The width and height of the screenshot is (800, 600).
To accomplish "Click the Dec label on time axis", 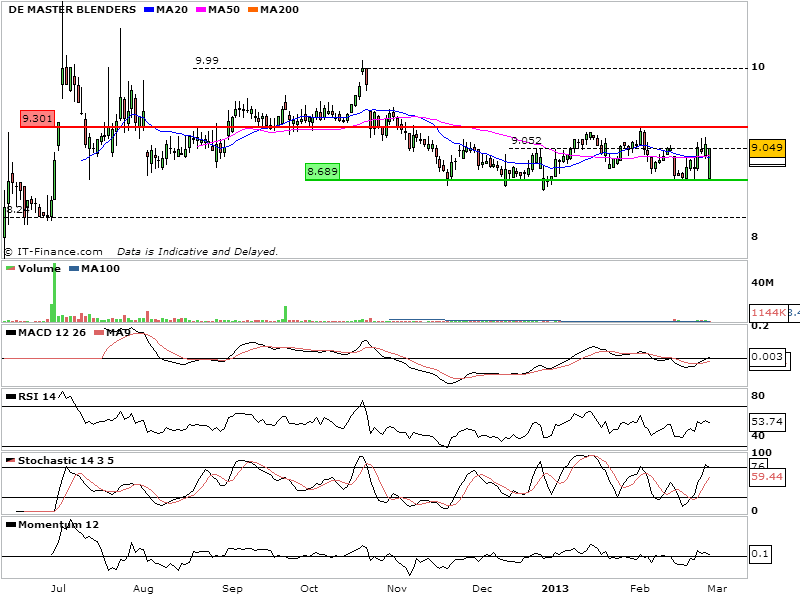I will (x=482, y=589).
